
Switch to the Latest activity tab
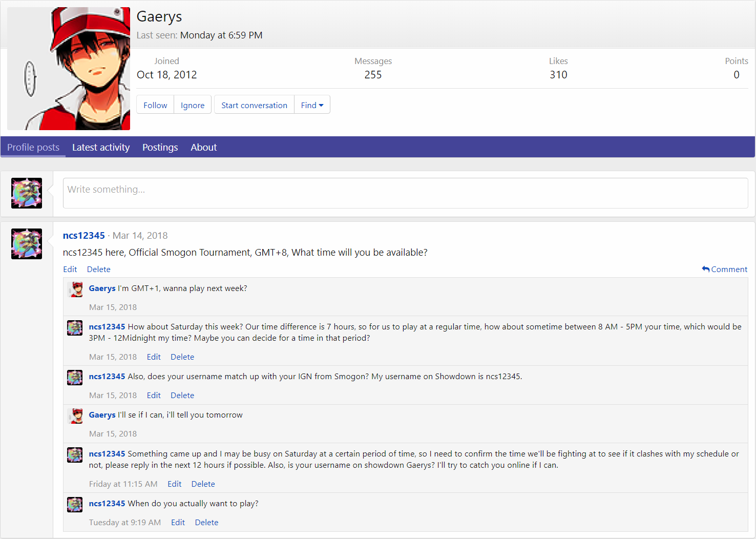click(101, 148)
